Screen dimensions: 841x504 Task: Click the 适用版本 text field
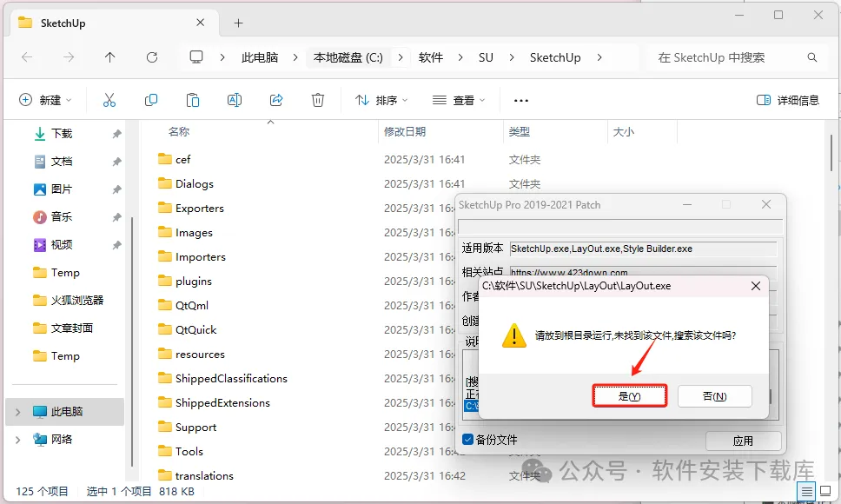pyautogui.click(x=643, y=249)
